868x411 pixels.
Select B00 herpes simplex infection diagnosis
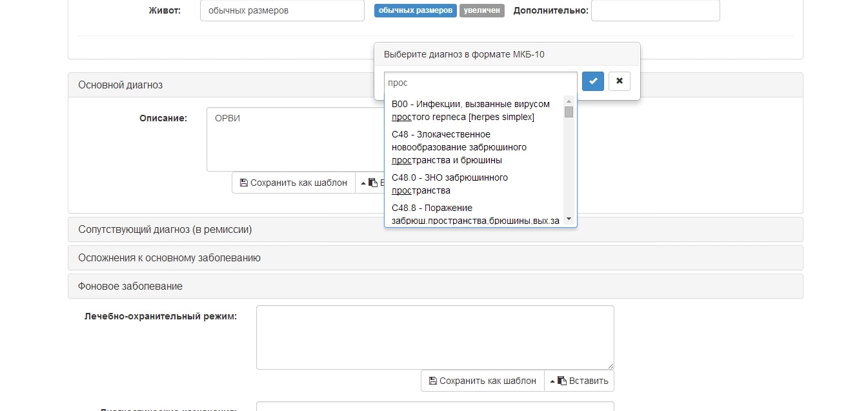pyautogui.click(x=474, y=110)
